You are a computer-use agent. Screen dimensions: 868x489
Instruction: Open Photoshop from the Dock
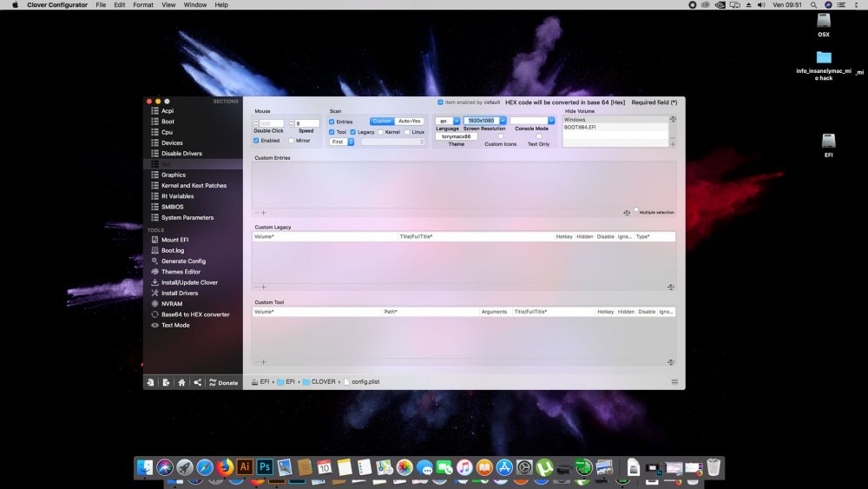coord(265,466)
